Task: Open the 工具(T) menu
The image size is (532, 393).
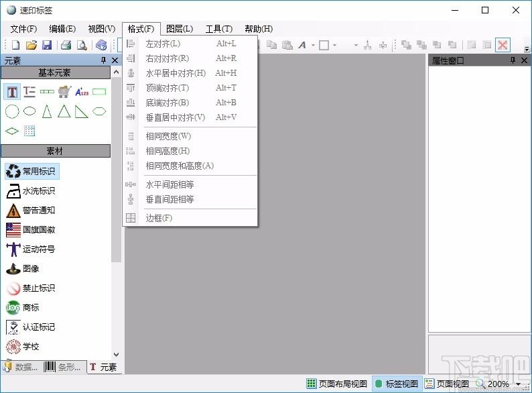Action: 219,30
